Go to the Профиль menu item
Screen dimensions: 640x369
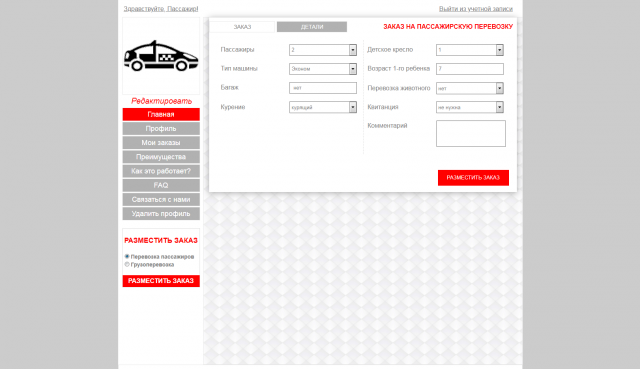click(x=161, y=129)
